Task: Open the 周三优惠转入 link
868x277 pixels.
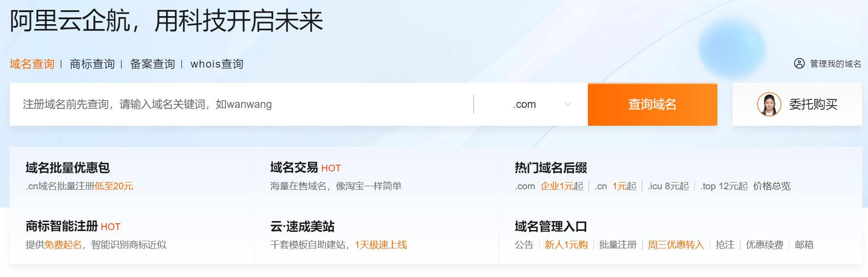Action: point(675,245)
